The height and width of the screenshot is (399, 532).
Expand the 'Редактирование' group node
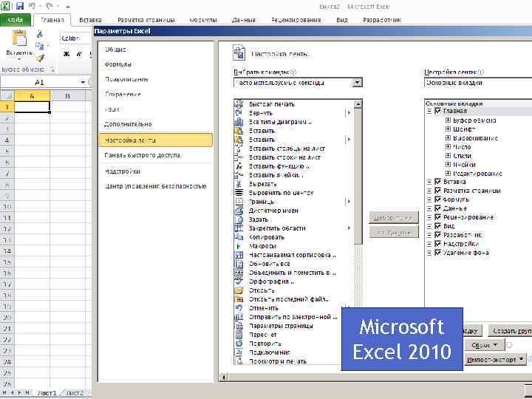click(448, 174)
